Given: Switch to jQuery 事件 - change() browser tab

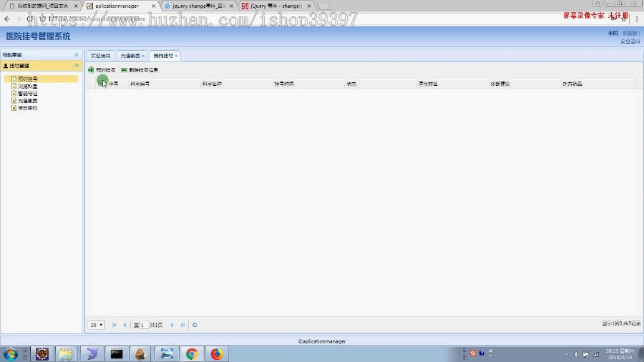Looking at the screenshot, I should (276, 6).
